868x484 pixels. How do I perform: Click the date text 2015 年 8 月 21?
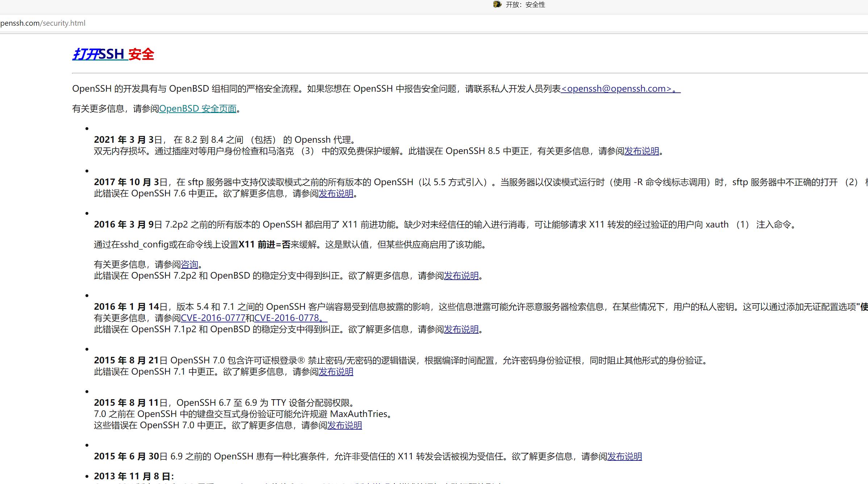pos(127,360)
